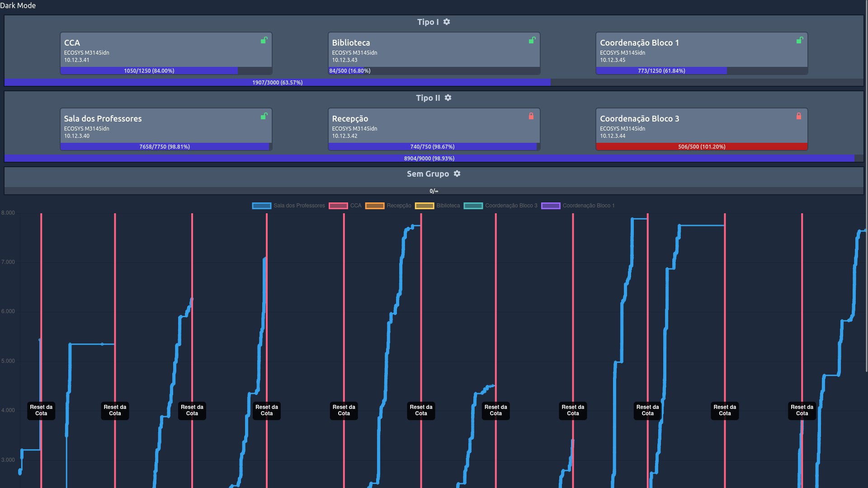Screen dimensions: 868x488
Task: Click the red lock icon on Coordenação Bloco 3
Action: (799, 116)
